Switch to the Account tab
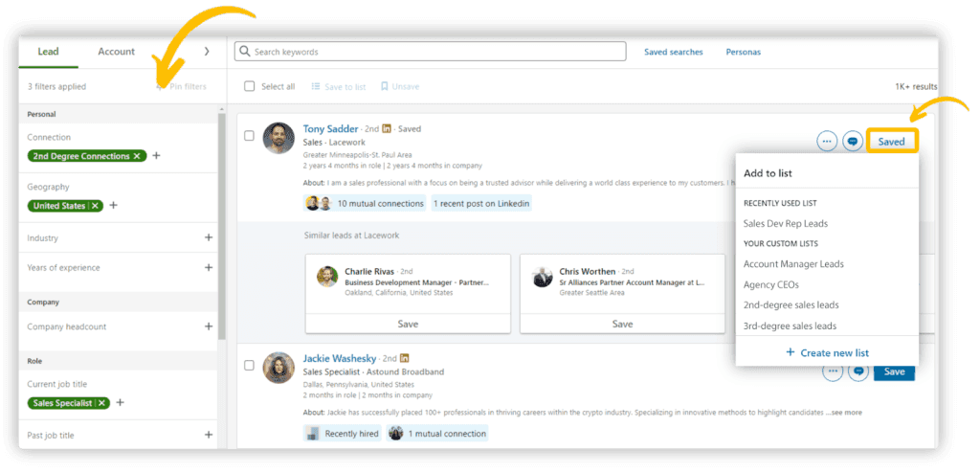This screenshot has height=472, width=980. click(116, 52)
